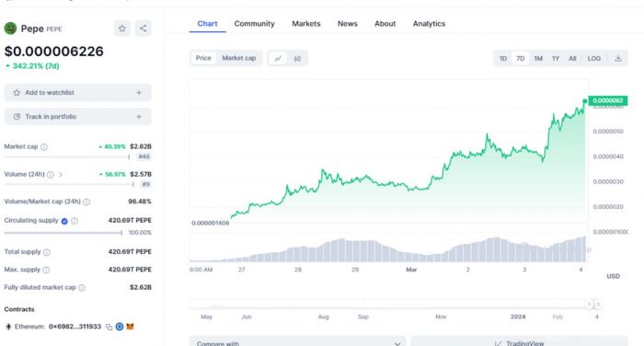Switch to the line chart view icon
This screenshot has width=644, height=346.
[x=278, y=58]
